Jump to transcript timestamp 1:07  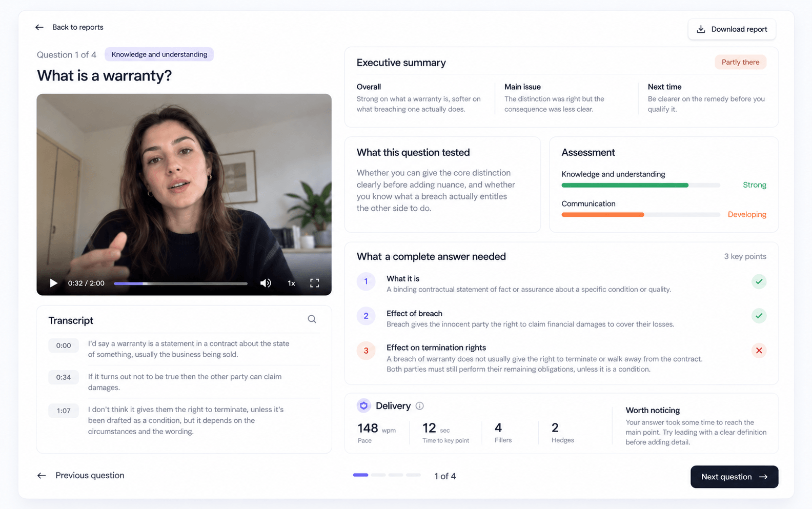[64, 411]
